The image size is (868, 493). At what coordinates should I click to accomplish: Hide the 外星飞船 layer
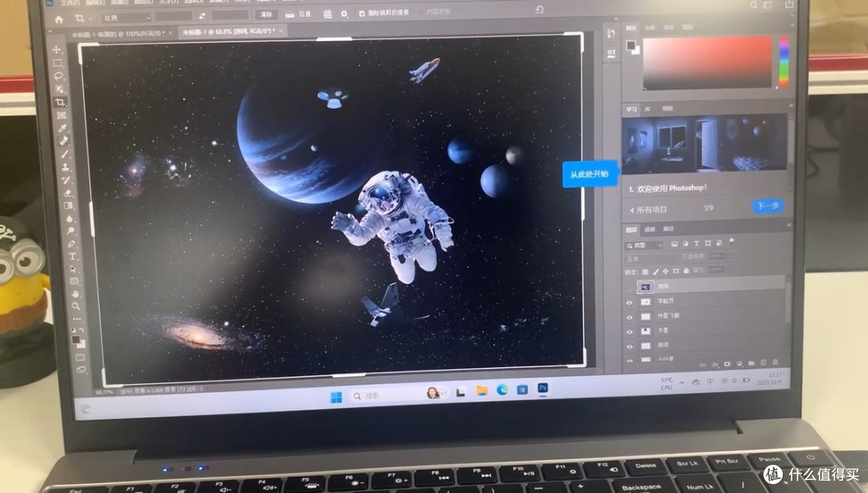pyautogui.click(x=629, y=318)
